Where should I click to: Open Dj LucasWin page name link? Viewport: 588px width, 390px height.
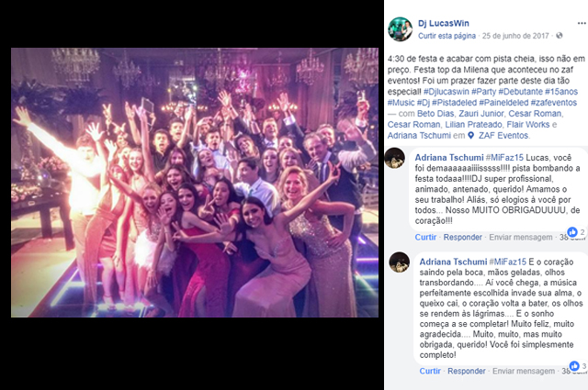click(x=444, y=23)
